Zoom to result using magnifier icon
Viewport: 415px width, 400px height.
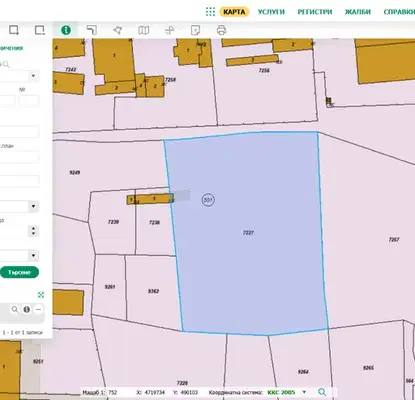[x=15, y=309]
